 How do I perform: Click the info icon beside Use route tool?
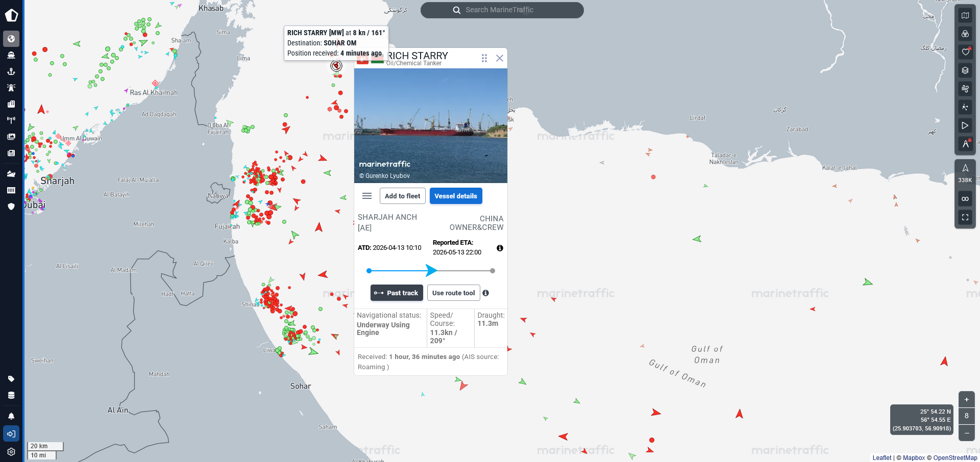tap(486, 293)
